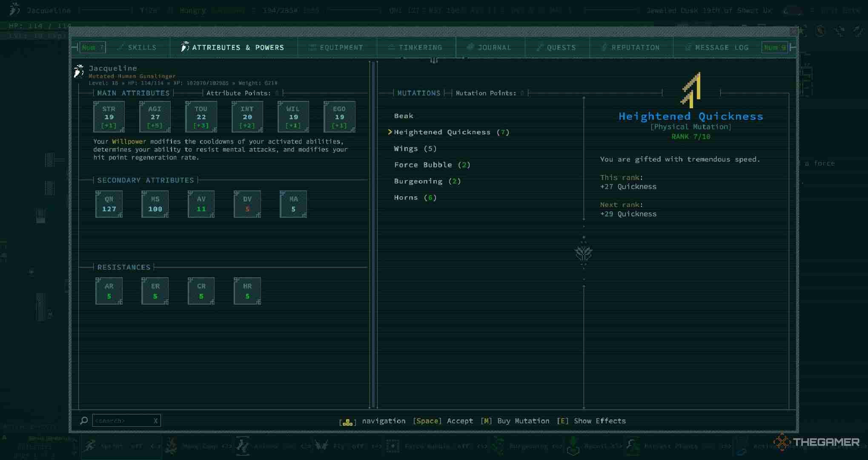Viewport: 868px width, 460px height.
Task: Select the AR resistance box
Action: tap(109, 291)
